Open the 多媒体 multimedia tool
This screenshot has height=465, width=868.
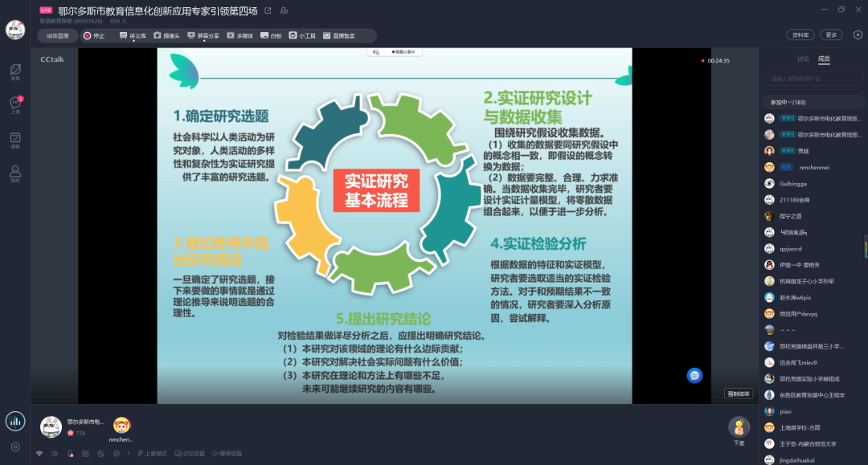pyautogui.click(x=240, y=36)
